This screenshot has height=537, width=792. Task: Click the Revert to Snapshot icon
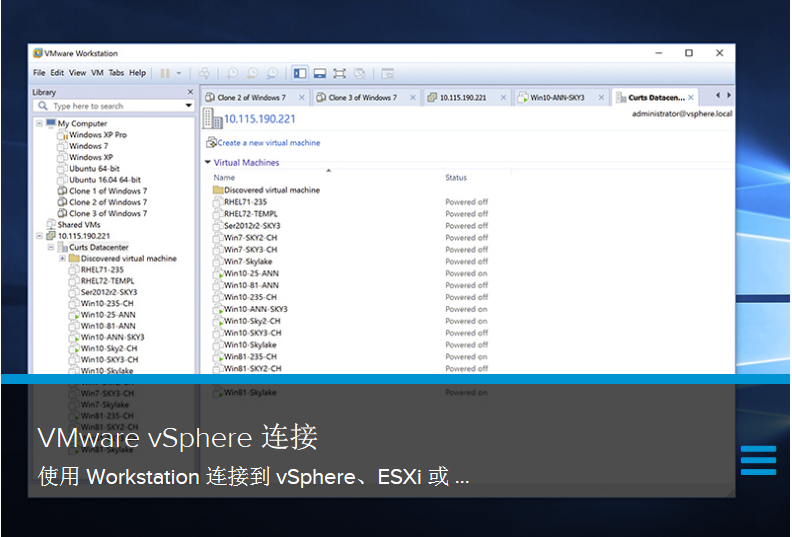point(252,73)
